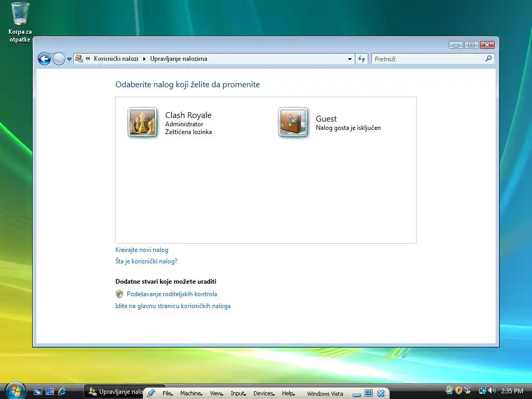The height and width of the screenshot is (399, 532).
Task: Click the greyed Forward navigation button
Action: (x=59, y=59)
